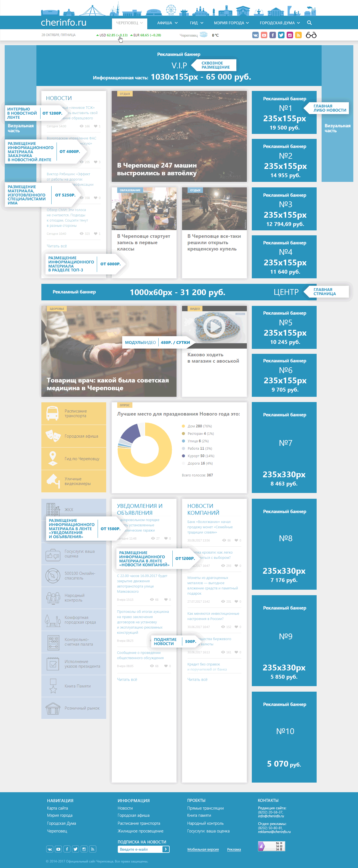This screenshot has height=868, width=358.
Task: Open notice about закрытие движения on Маяковского
Action: click(142, 584)
